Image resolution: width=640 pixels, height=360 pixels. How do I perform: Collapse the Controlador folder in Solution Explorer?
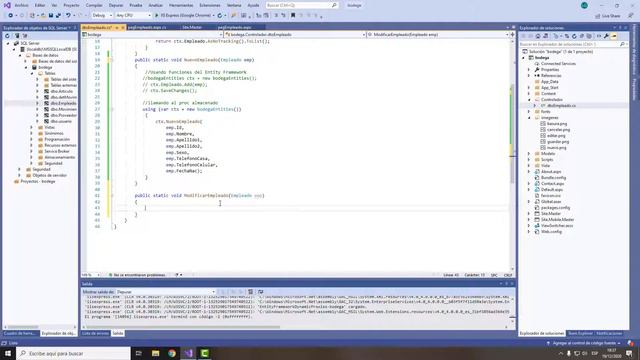coord(529,100)
